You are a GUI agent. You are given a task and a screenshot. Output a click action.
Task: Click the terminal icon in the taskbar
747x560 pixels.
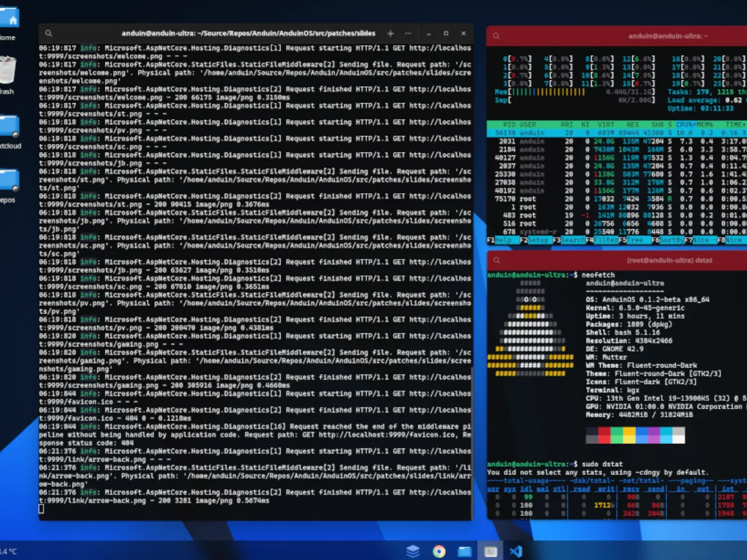(491, 550)
